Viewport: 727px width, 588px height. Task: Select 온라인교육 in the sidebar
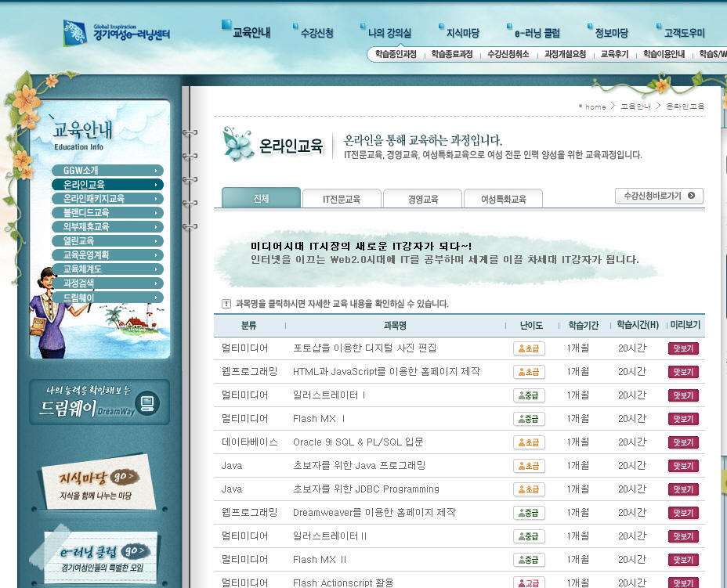tap(107, 185)
